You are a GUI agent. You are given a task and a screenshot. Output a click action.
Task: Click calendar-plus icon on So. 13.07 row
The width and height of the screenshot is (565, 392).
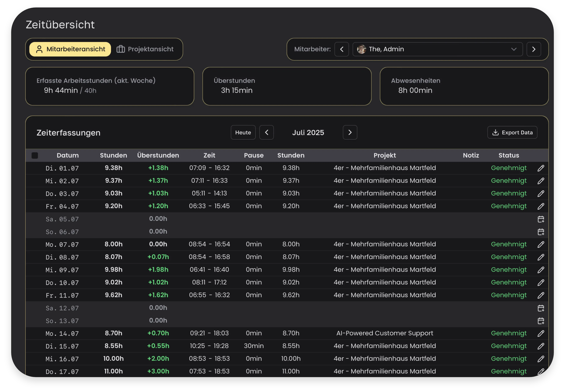coord(541,320)
